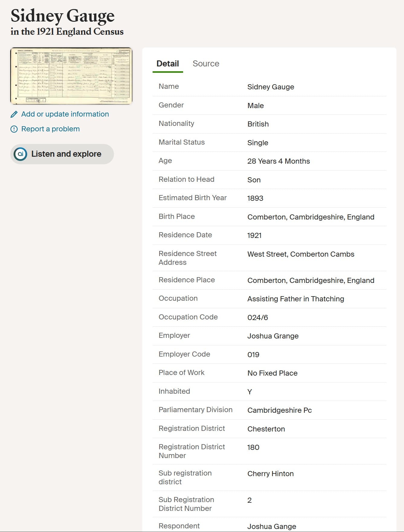Click the 'in the 1921 England Census' subtitle
Viewport: 404px width, 532px height.
click(67, 32)
